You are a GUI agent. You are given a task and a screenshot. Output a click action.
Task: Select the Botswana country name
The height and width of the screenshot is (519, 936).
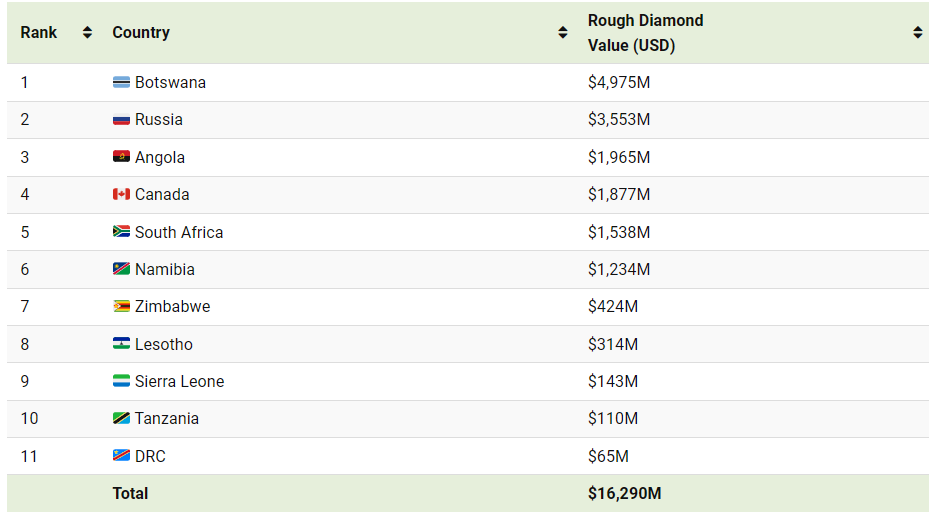[170, 82]
